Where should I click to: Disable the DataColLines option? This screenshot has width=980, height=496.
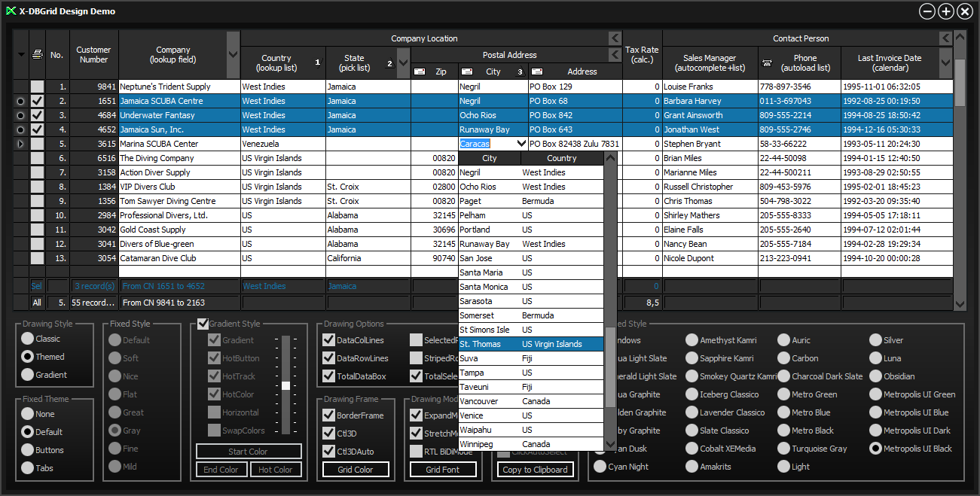(x=328, y=340)
